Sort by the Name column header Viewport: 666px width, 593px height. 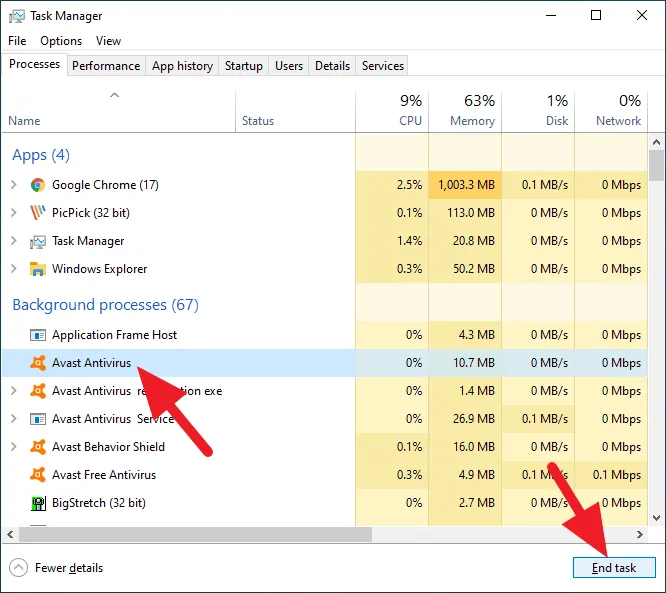[x=119, y=111]
